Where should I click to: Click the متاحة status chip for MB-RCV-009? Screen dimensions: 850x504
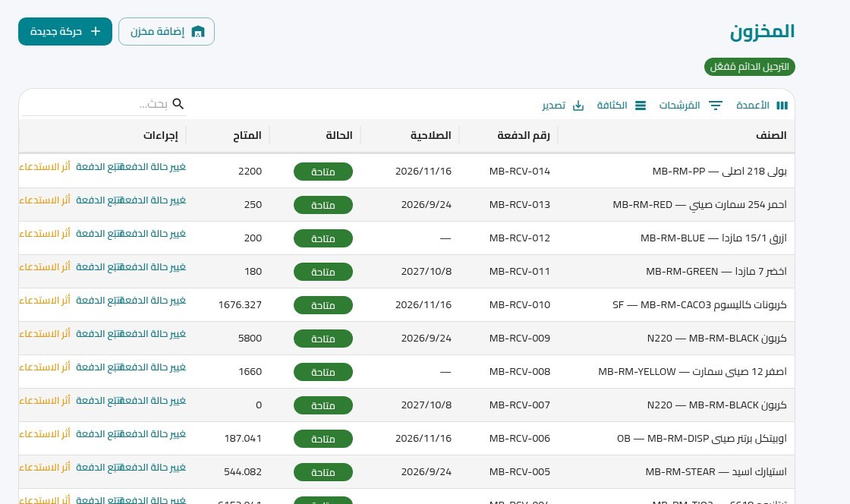[x=323, y=339]
